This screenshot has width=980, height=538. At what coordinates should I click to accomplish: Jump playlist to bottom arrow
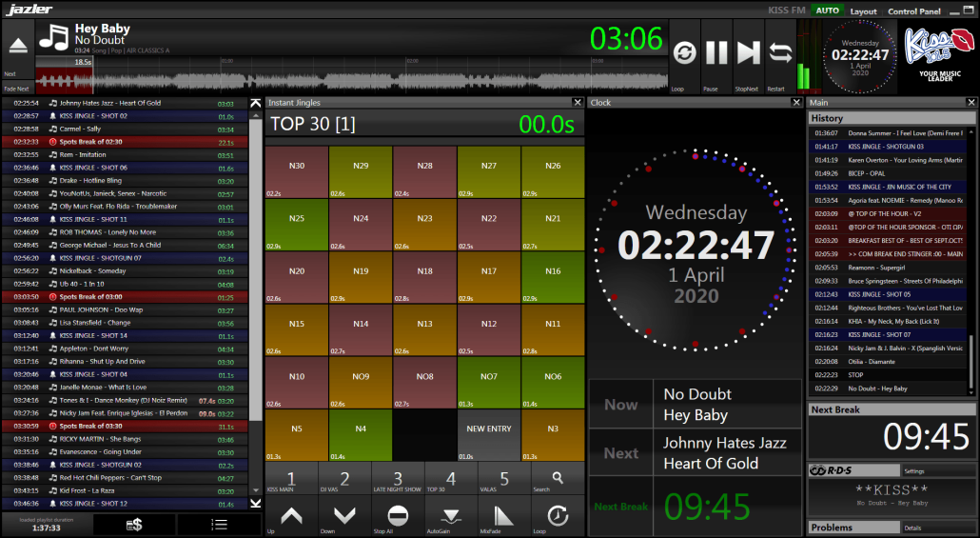pos(256,503)
